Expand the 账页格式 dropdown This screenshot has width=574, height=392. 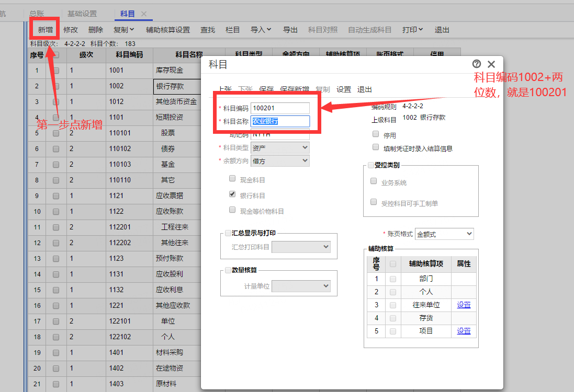coord(444,234)
